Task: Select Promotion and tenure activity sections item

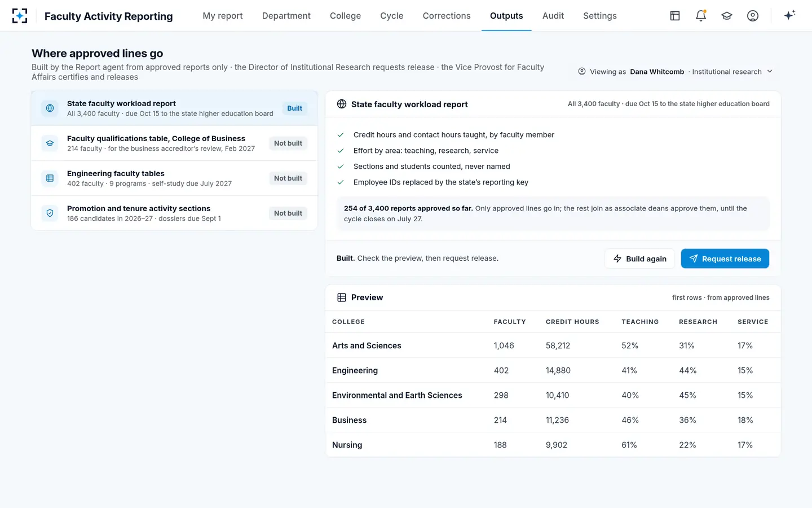Action: pos(174,213)
